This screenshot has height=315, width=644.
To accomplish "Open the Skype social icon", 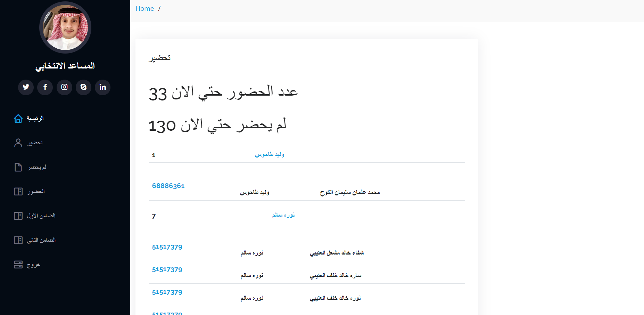I will point(83,87).
